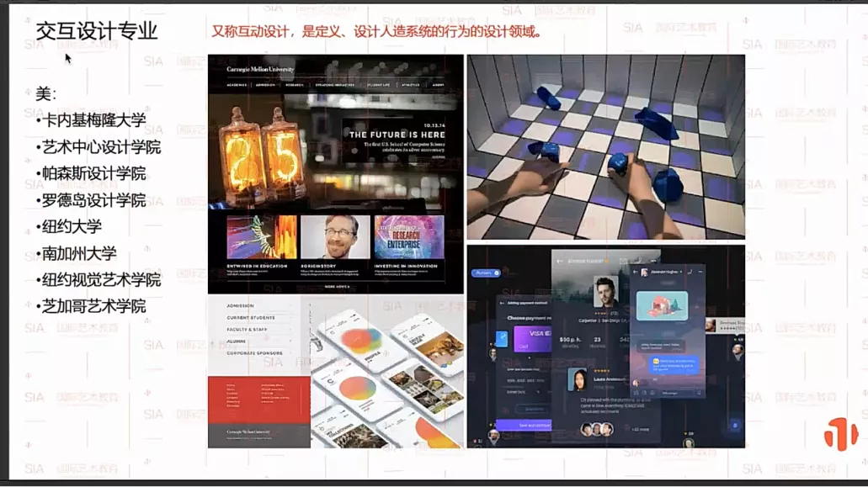Select the list item 帕森斯设计学院
Screen dimensions: 868x487
[93, 173]
